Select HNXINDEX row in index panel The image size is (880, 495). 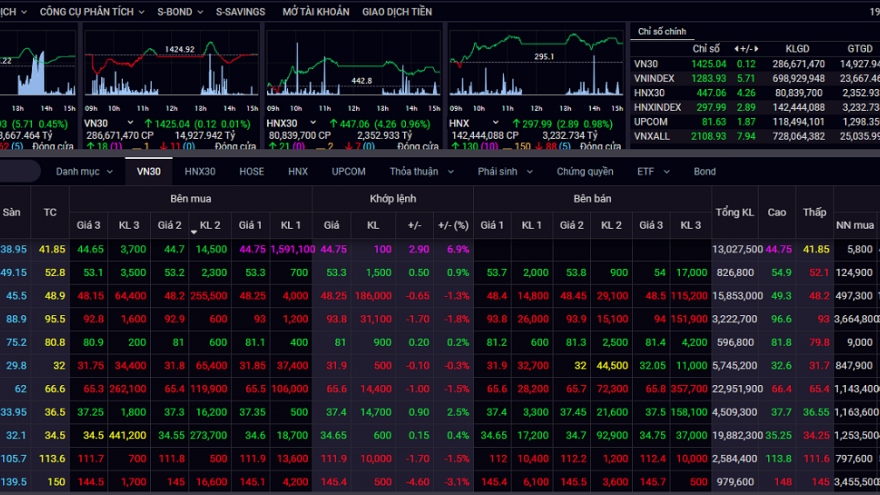(x=755, y=107)
